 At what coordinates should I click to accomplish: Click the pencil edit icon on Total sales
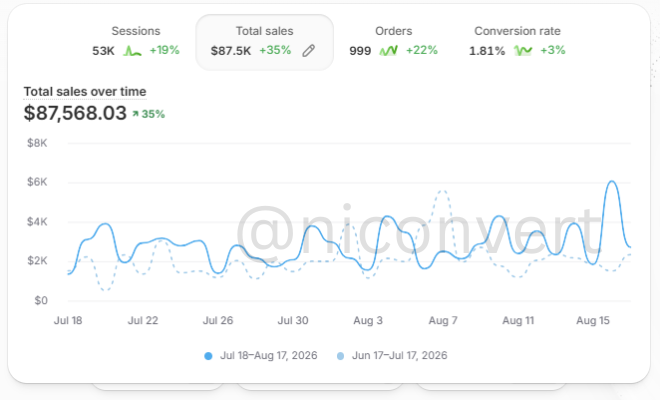coord(309,51)
